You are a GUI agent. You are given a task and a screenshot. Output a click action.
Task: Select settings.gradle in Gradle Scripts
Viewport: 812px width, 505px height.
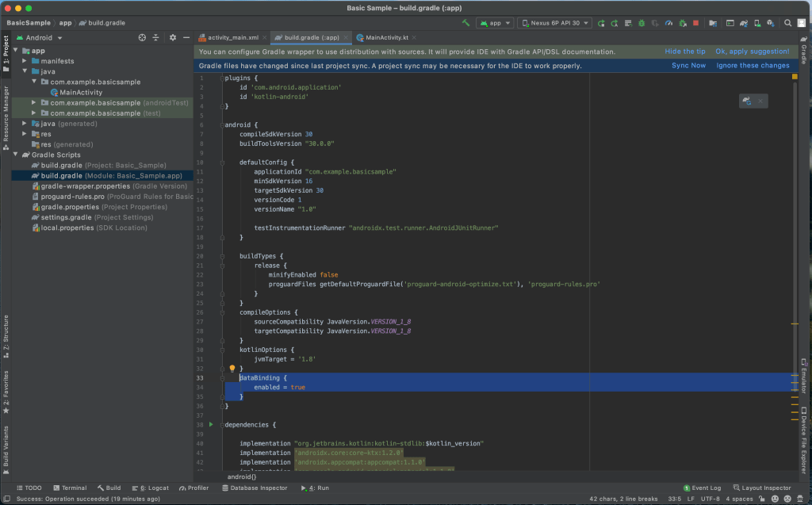point(66,217)
